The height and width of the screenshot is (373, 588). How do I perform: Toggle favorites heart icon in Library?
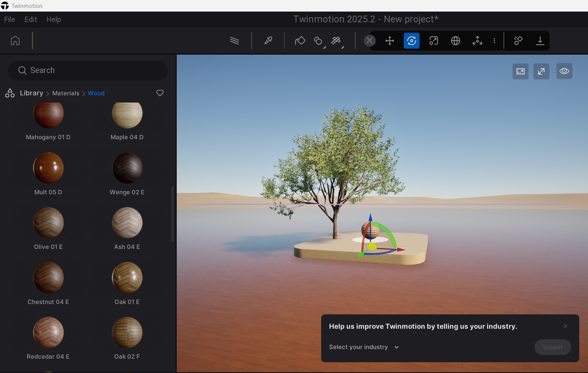pyautogui.click(x=160, y=93)
